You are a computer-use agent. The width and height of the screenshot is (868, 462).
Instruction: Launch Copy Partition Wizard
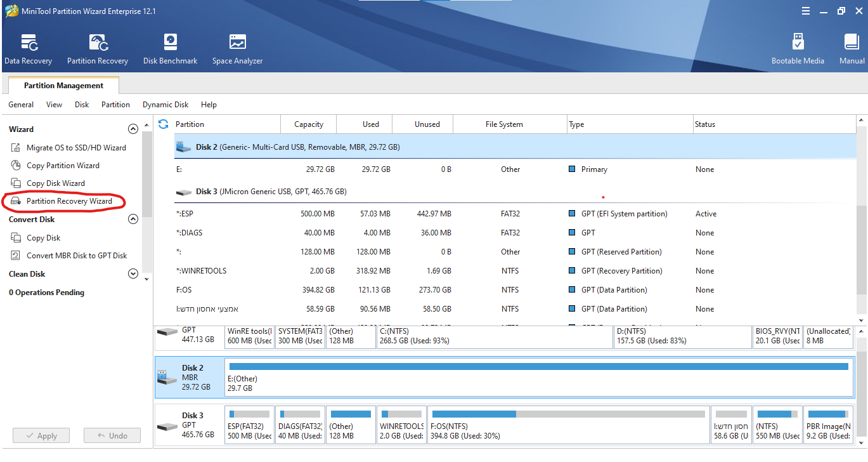[x=55, y=165]
